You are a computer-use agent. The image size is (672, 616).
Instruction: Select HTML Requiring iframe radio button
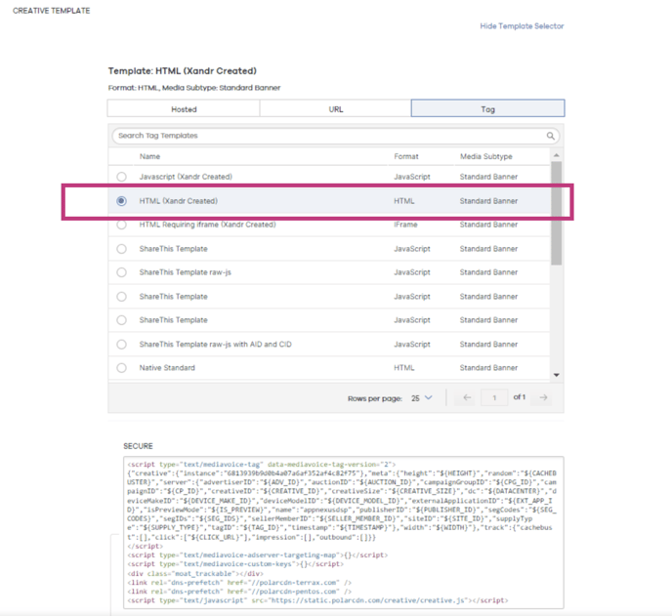click(122, 225)
